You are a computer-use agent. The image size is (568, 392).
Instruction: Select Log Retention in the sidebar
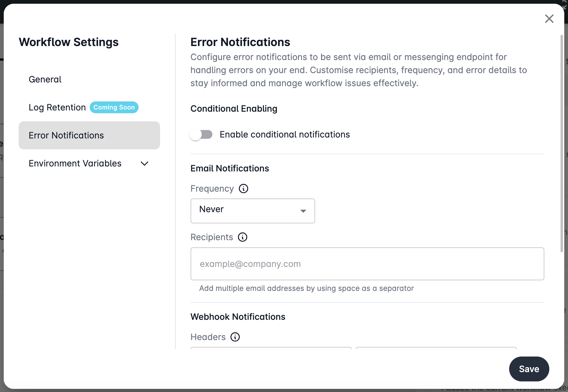57,107
